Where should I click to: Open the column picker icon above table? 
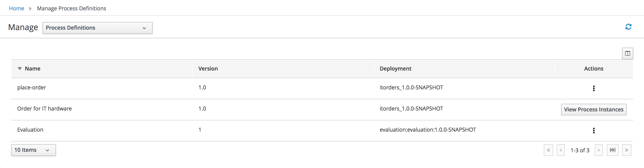(627, 53)
